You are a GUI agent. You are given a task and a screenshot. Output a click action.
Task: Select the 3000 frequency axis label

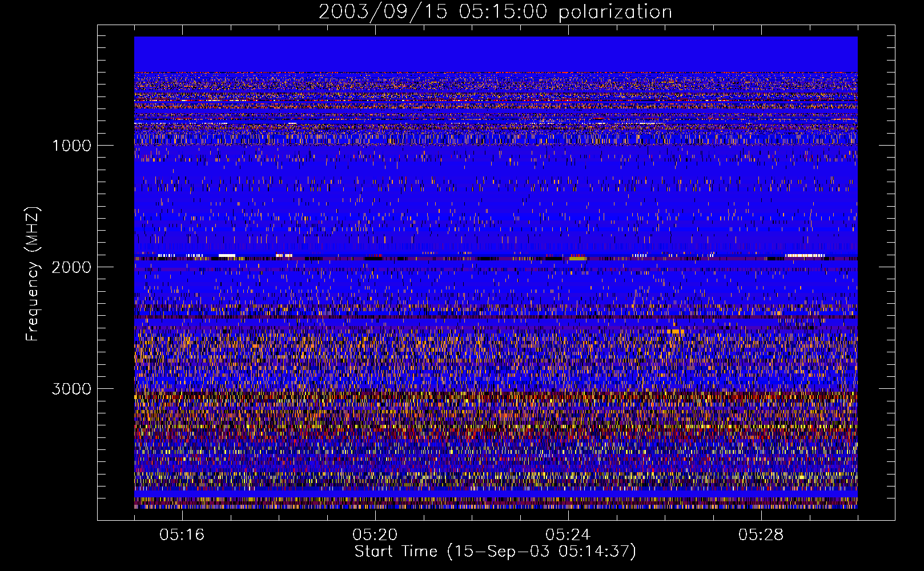coord(71,389)
